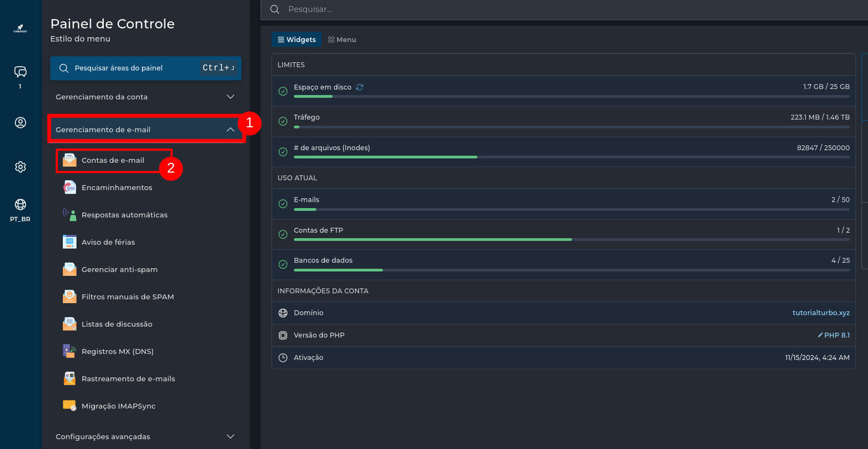Refresh disk space usage icon
868x449 pixels.
359,87
